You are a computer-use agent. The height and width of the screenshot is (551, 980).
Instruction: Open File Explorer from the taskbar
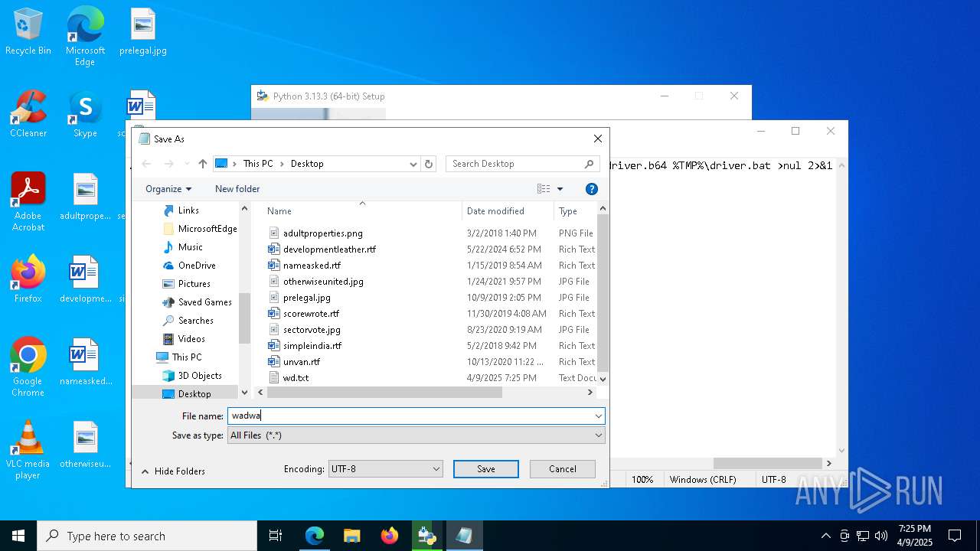point(351,536)
